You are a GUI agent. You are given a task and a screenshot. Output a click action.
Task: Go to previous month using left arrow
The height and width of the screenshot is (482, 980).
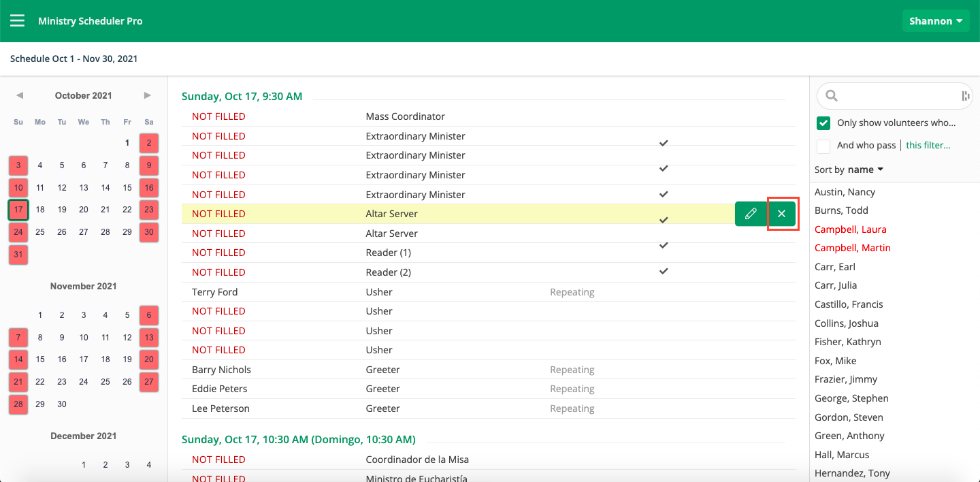pyautogui.click(x=20, y=95)
